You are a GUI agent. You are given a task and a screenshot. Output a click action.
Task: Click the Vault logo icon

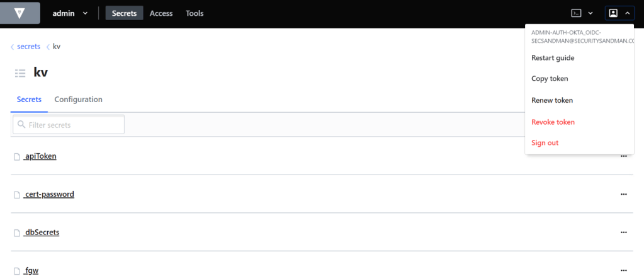20,13
